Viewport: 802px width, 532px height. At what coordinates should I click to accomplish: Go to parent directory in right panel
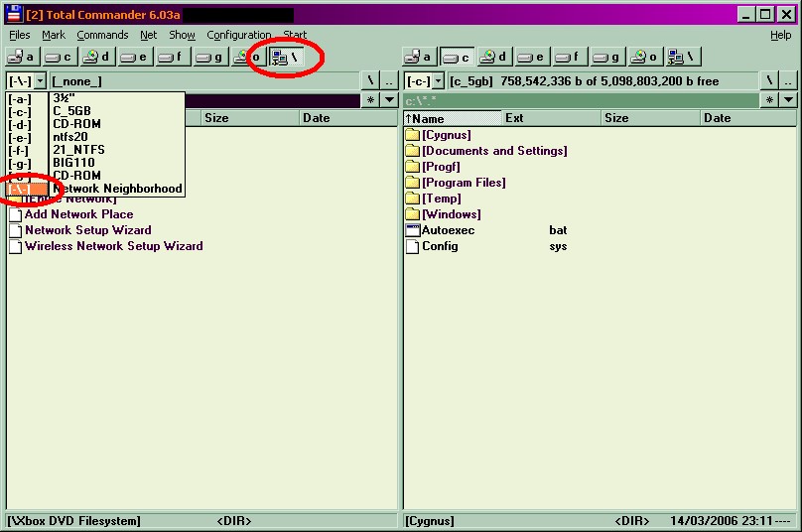point(788,80)
